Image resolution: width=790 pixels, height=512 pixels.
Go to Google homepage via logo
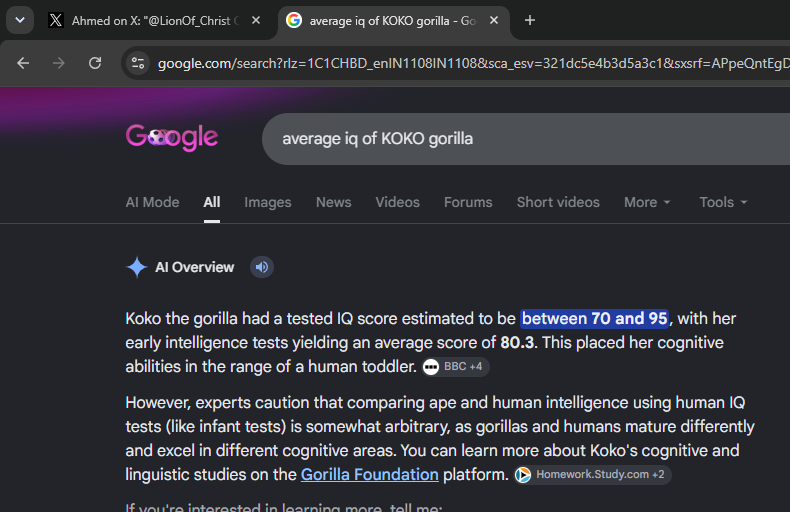172,137
